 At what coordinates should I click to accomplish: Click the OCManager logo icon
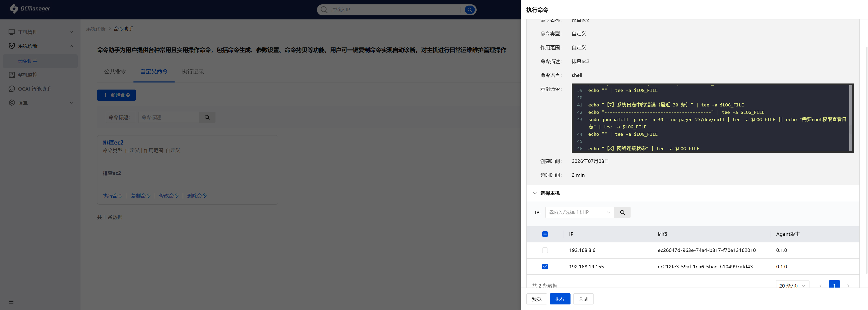pos(14,9)
